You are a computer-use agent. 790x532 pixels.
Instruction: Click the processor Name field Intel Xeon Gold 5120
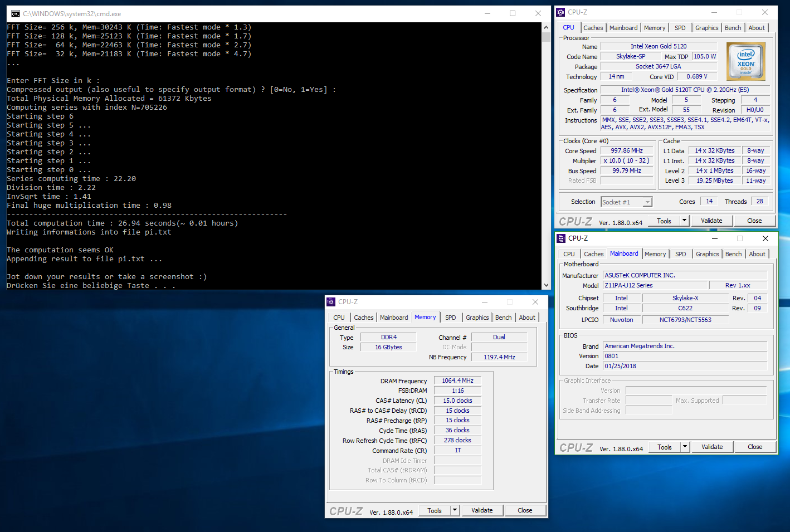coord(659,46)
